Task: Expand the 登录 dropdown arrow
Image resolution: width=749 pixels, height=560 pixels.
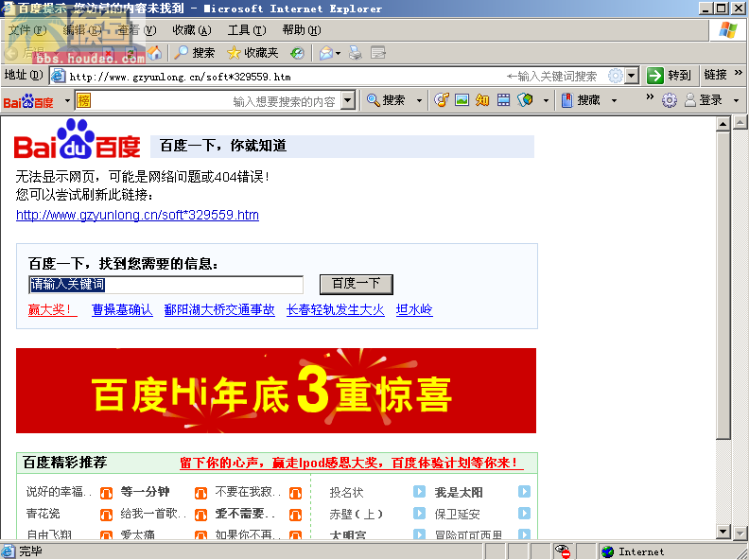Action: tap(736, 101)
